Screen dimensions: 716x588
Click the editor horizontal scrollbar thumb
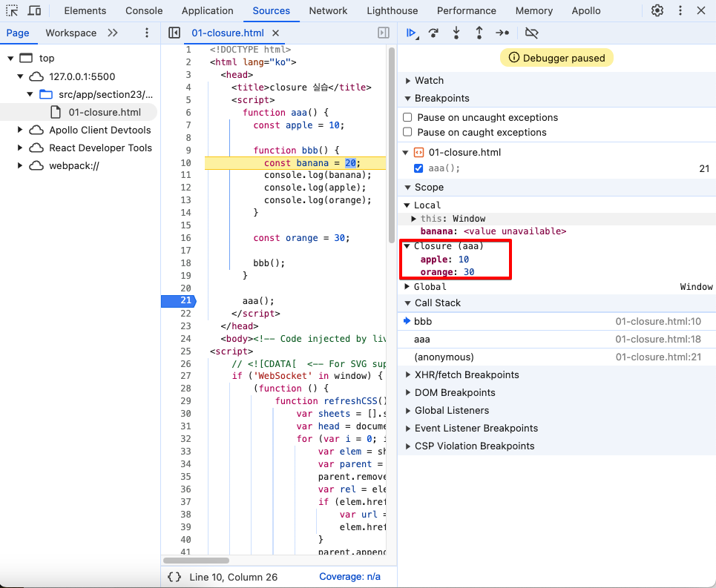click(x=196, y=560)
